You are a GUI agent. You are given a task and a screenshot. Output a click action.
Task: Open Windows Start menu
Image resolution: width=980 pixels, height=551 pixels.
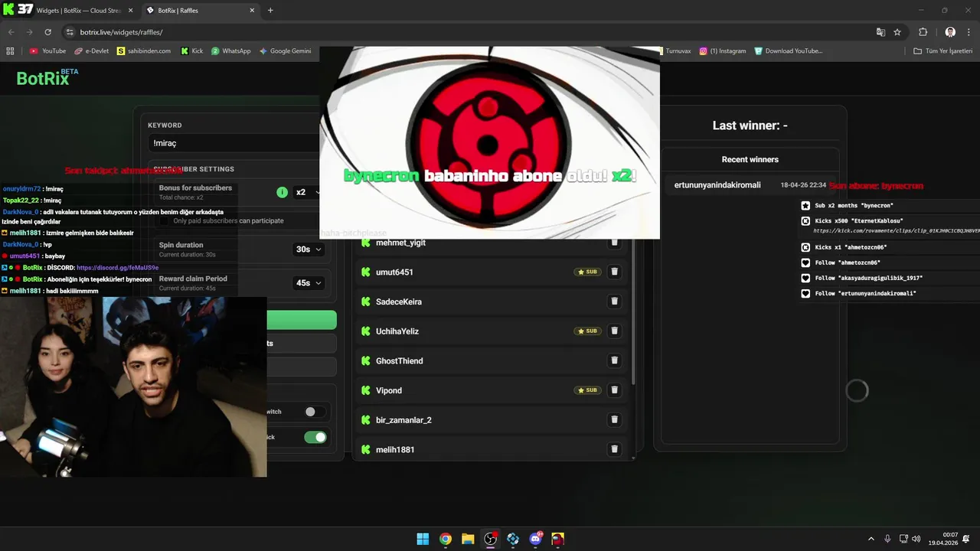[423, 539]
